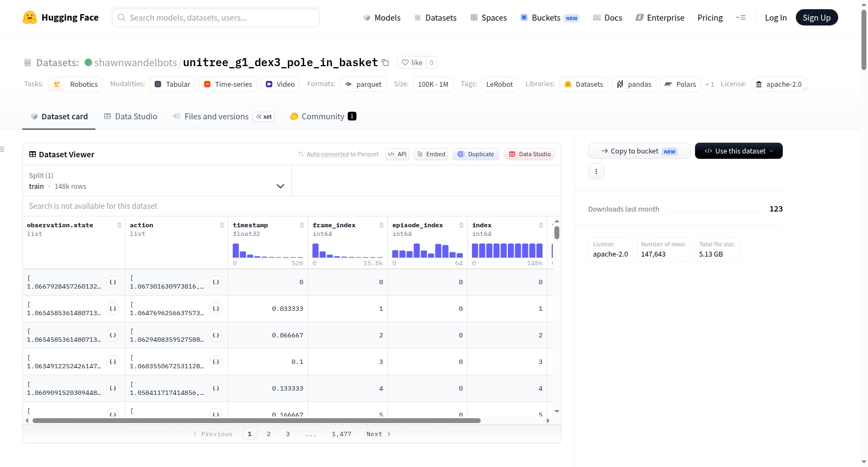Image resolution: width=868 pixels, height=467 pixels.
Task: Select the Tabular modality tag
Action: tap(173, 84)
